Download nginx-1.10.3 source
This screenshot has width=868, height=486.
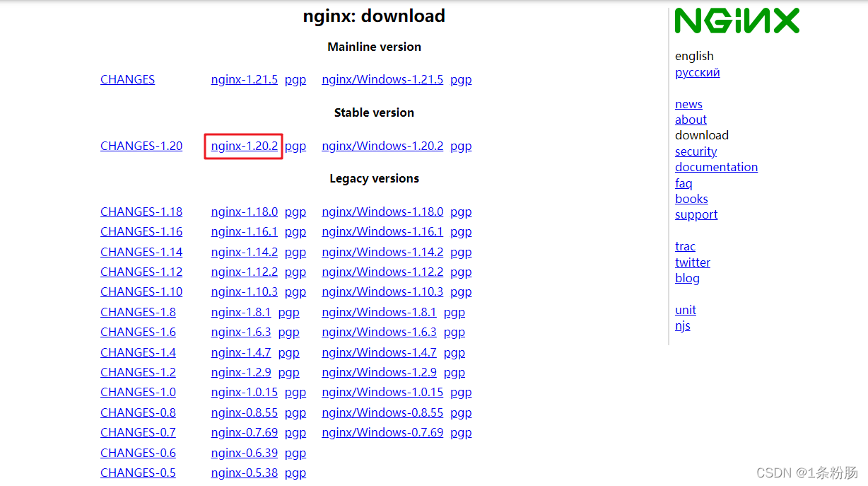[x=245, y=292]
